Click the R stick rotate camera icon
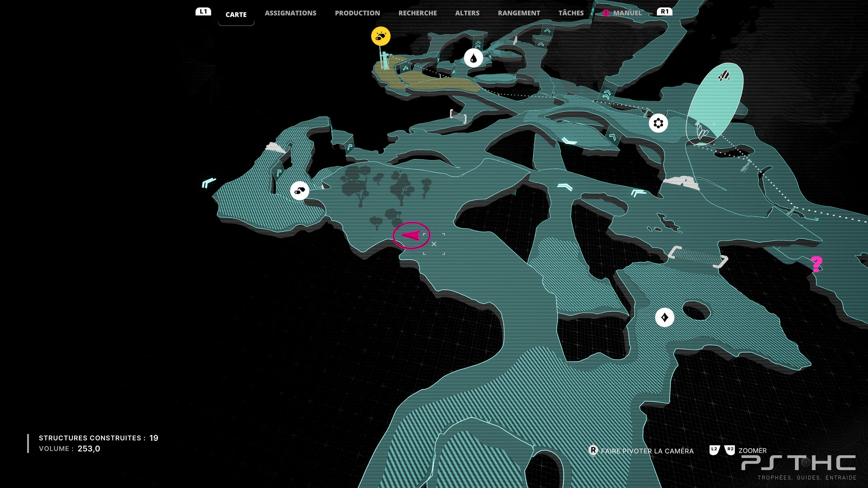This screenshot has width=868, height=488. coord(593,450)
